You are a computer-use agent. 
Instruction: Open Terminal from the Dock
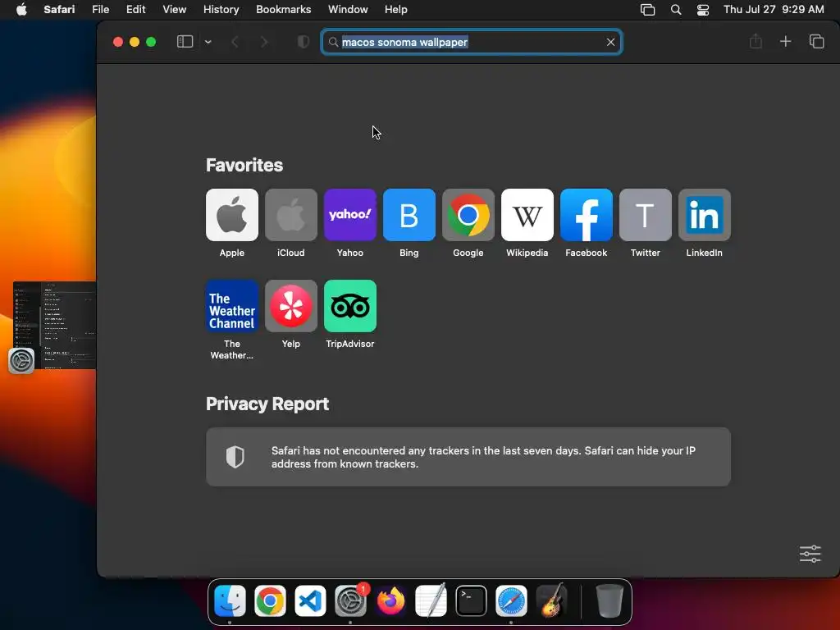471,600
